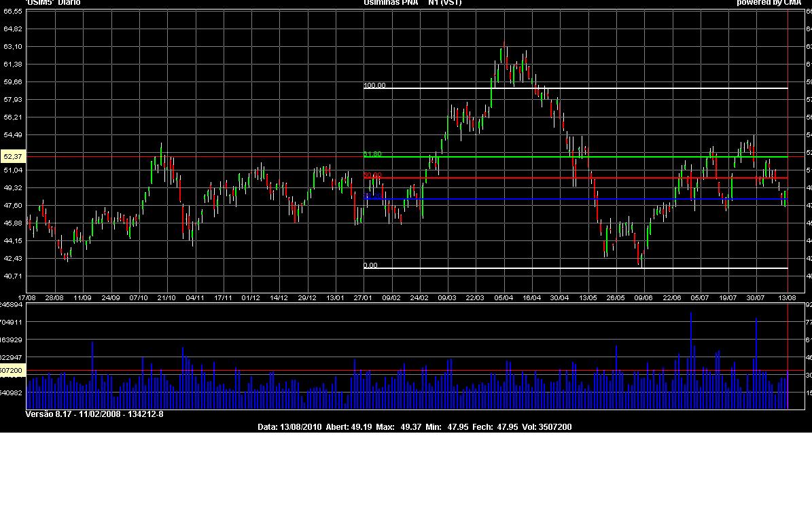Click the blue 38.20 retracement level label
This screenshot has height=510, width=812.
370,196
